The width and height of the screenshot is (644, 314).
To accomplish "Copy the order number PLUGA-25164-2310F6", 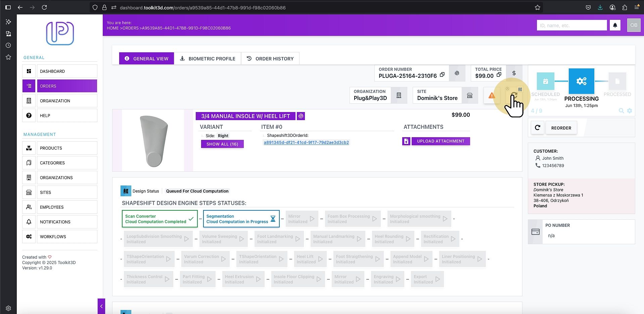I will coord(442,75).
